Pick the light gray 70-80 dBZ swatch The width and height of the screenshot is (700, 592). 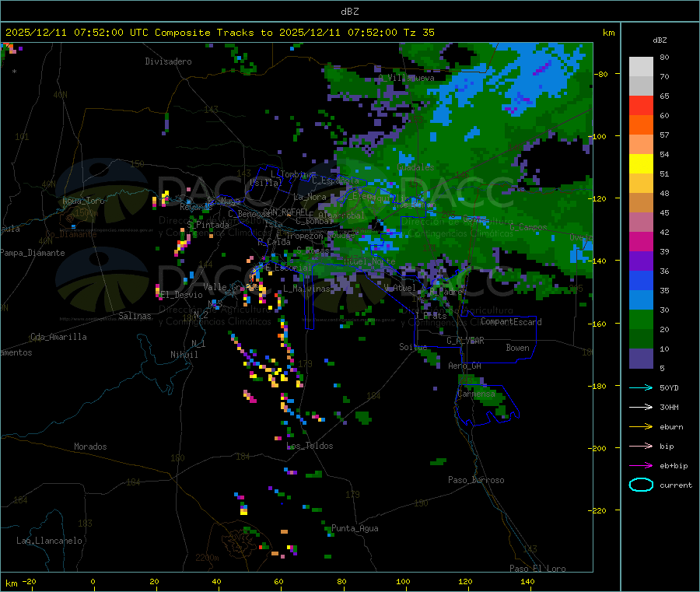point(641,67)
